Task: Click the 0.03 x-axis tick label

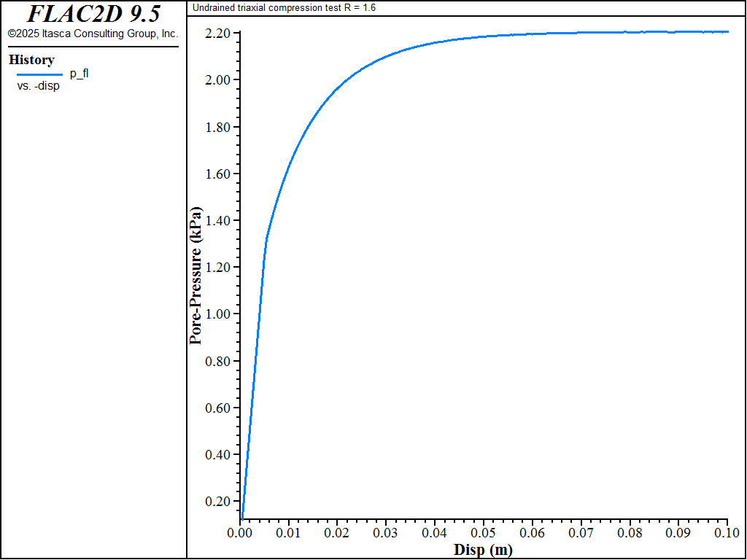Action: pos(387,532)
